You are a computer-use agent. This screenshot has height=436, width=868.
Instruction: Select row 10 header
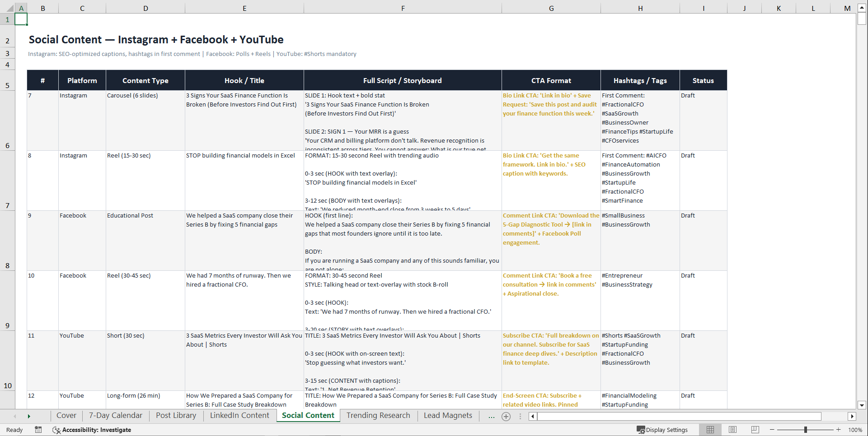7,361
